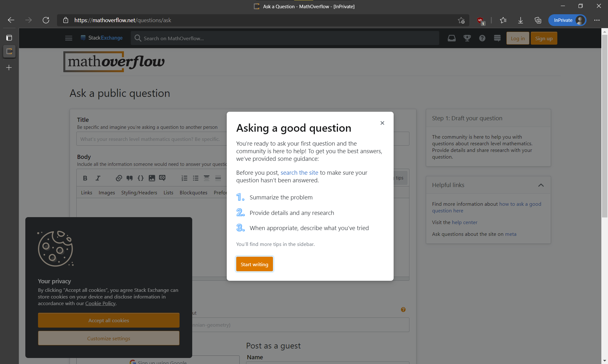The width and height of the screenshot is (608, 364).
Task: Open Customize settings in privacy panel
Action: (x=108, y=338)
